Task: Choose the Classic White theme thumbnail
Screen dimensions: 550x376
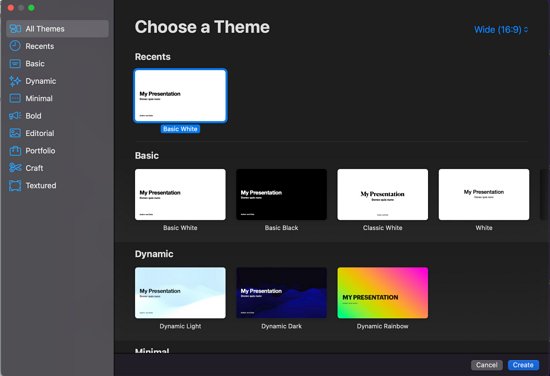Action: 383,195
